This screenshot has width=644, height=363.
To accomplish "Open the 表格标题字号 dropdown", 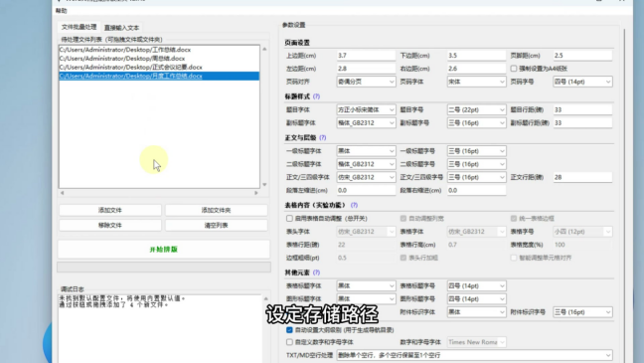I will [x=476, y=285].
